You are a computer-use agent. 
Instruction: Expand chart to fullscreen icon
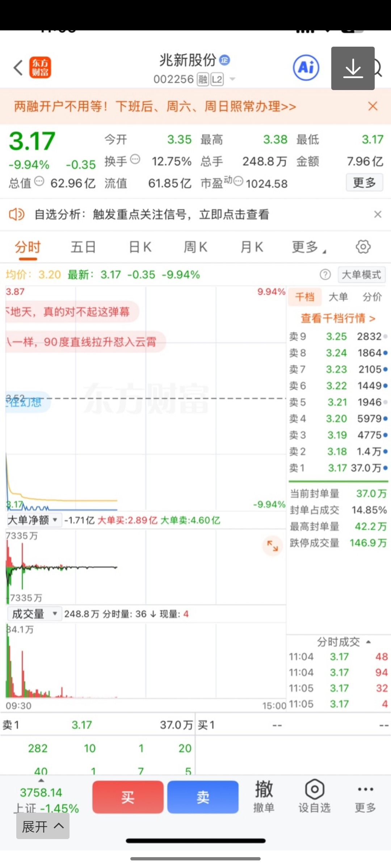(272, 545)
